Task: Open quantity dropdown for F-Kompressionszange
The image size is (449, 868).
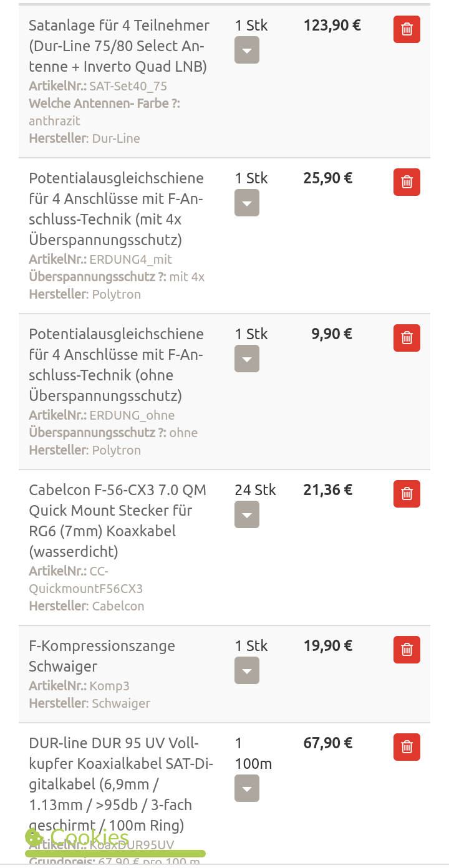Action: (246, 671)
